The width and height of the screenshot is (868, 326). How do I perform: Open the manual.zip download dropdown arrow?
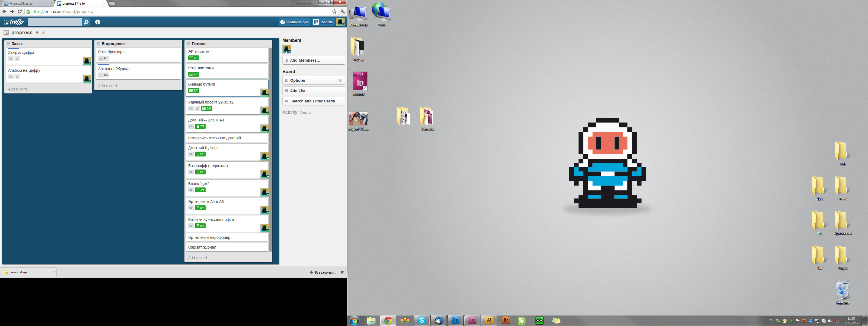(54, 271)
